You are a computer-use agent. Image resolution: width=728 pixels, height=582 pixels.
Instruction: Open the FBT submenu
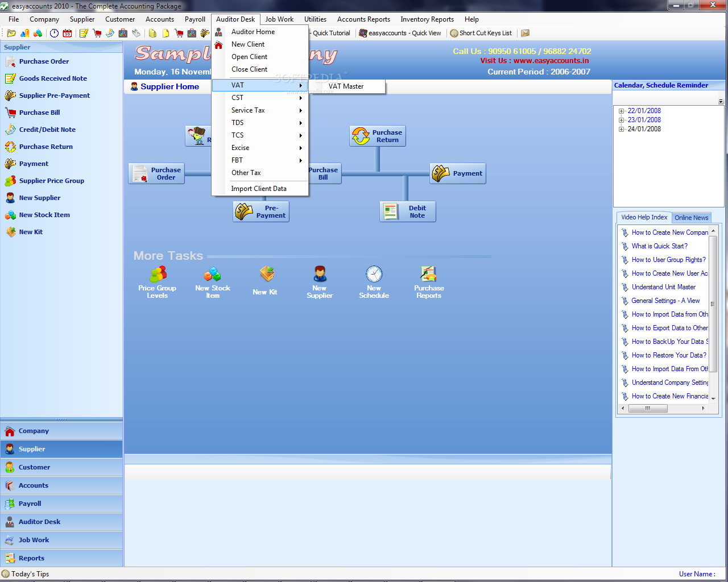pos(260,160)
